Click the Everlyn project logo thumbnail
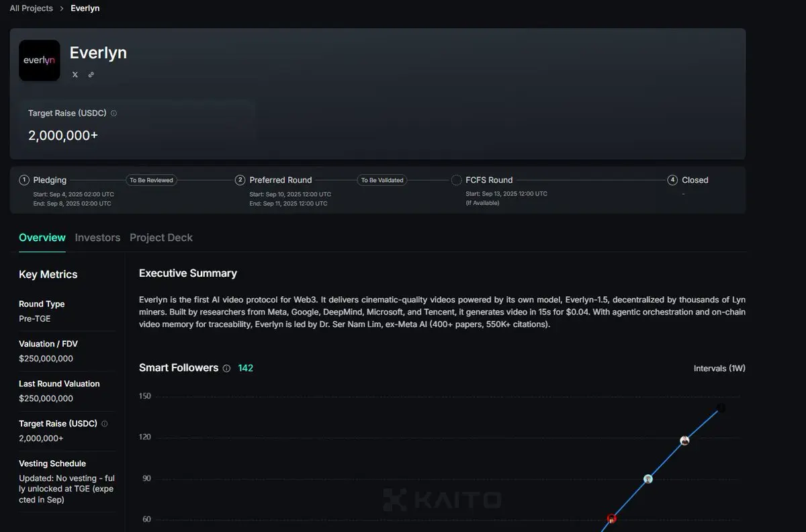 pyautogui.click(x=39, y=60)
